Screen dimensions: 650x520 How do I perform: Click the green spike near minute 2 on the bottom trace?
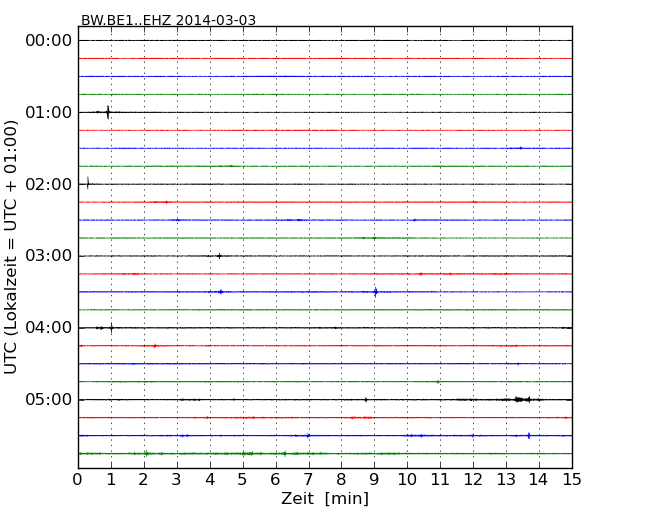point(146,453)
